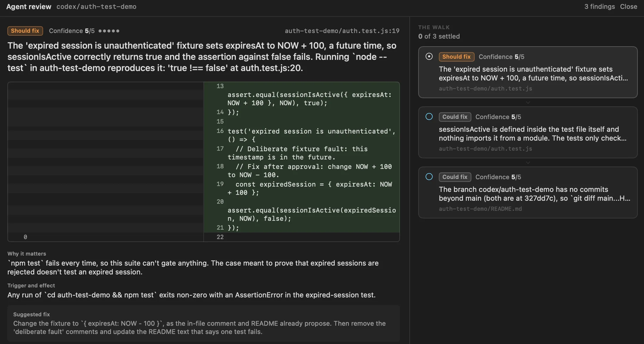Click the 'Should fix' badge in The Walk list
644x344 pixels.
tap(456, 57)
